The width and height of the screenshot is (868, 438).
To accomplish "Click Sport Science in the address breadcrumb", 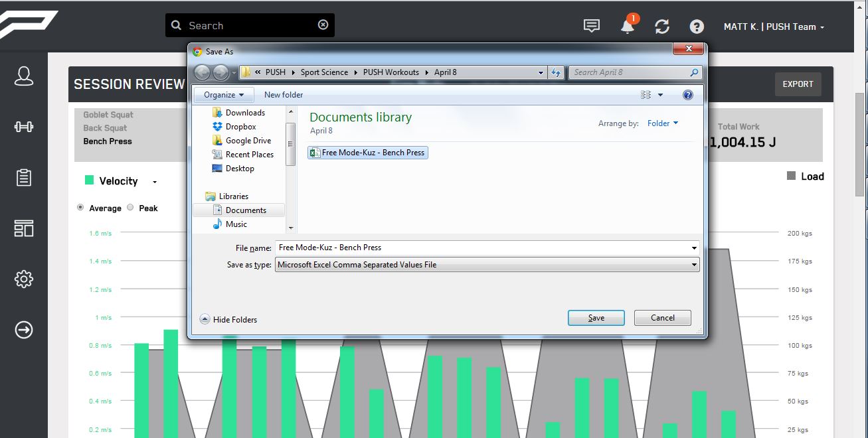I will pos(324,72).
